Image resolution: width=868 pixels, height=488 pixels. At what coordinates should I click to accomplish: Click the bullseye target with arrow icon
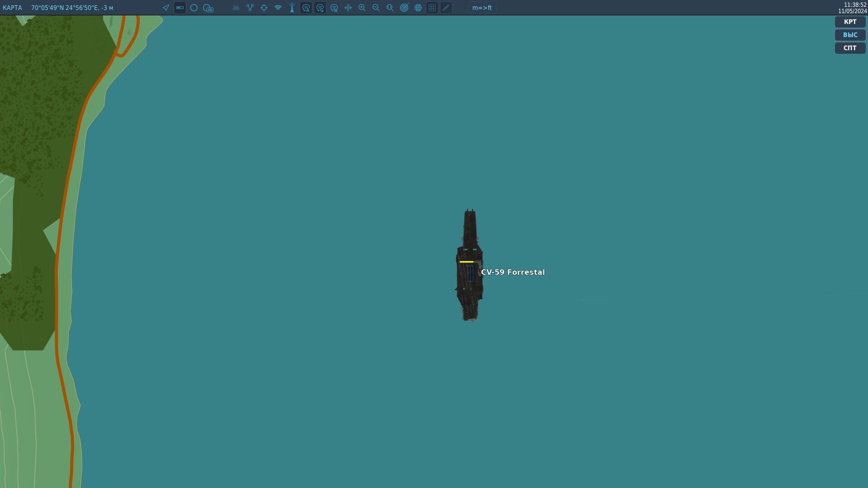pyautogui.click(x=404, y=8)
